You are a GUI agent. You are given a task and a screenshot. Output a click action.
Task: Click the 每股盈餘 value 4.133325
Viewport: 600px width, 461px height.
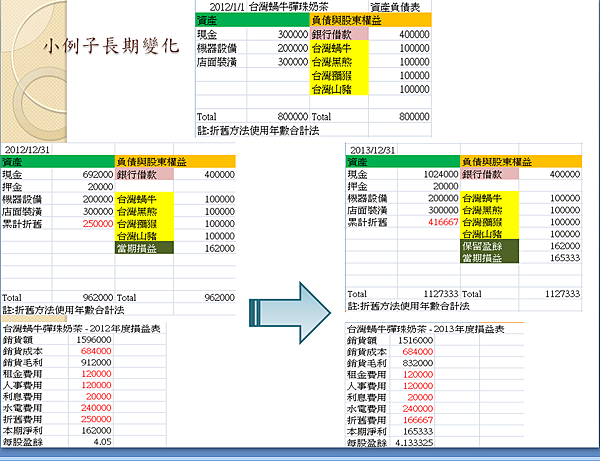[414, 443]
